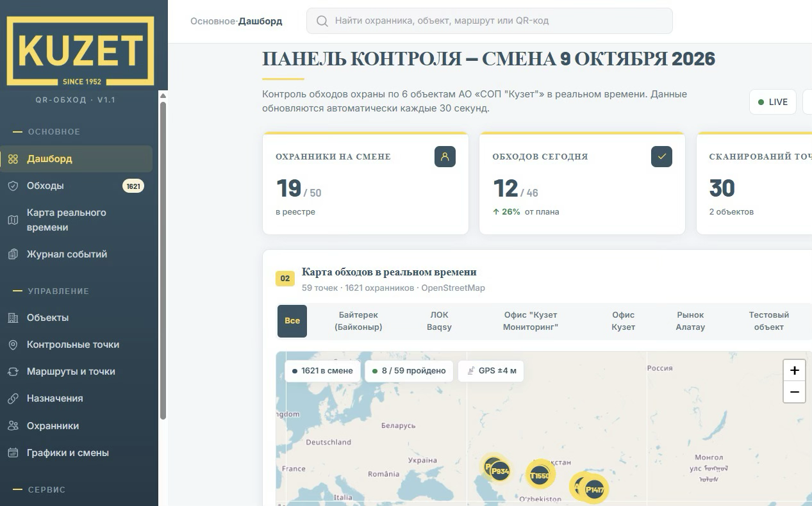Click the Карта обходов в реальном времени heading
Screen dimensions: 812x506
[x=389, y=272]
